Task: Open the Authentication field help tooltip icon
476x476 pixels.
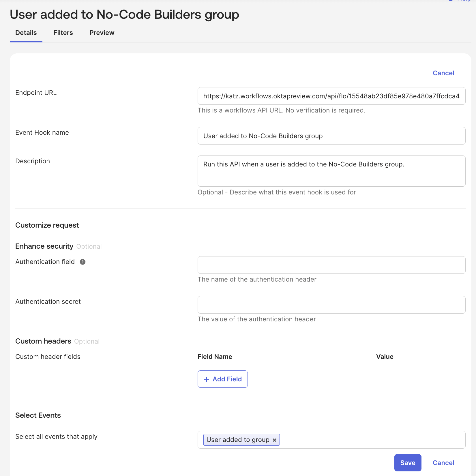Action: (83, 262)
